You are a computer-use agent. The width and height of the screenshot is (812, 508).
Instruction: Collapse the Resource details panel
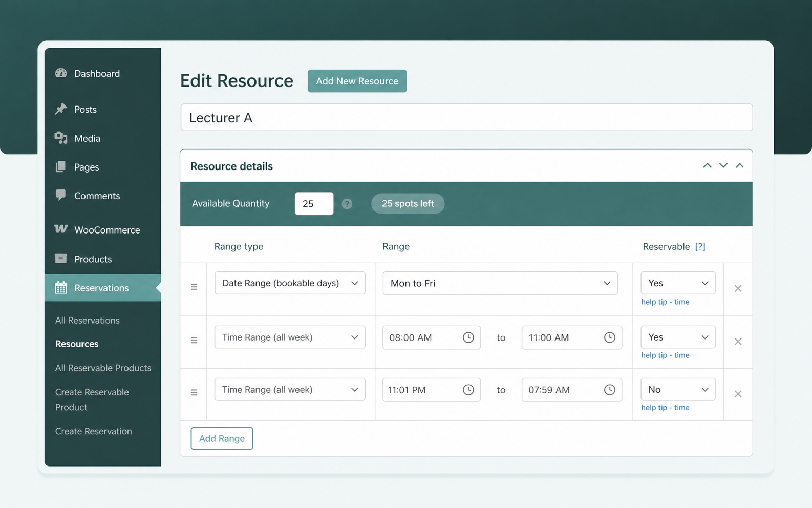click(x=740, y=165)
